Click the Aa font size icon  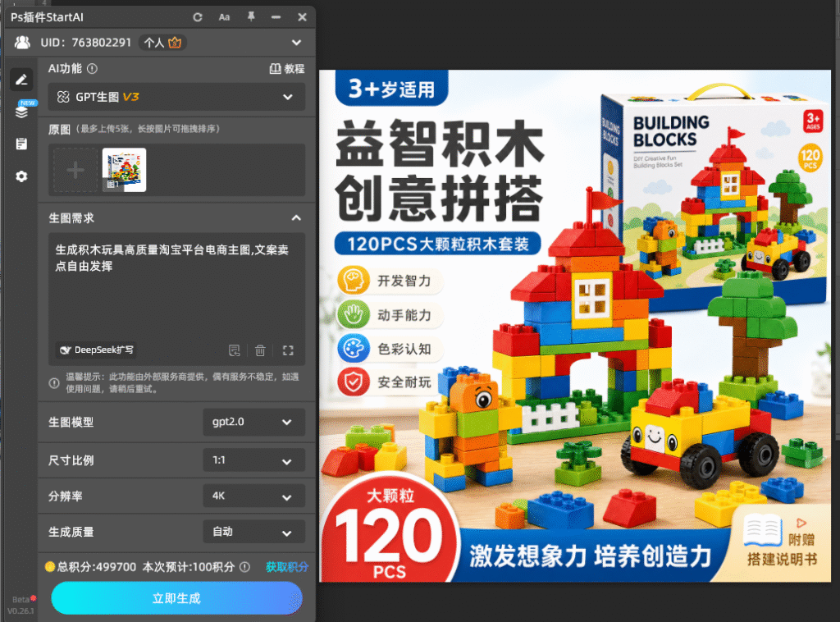(x=224, y=17)
